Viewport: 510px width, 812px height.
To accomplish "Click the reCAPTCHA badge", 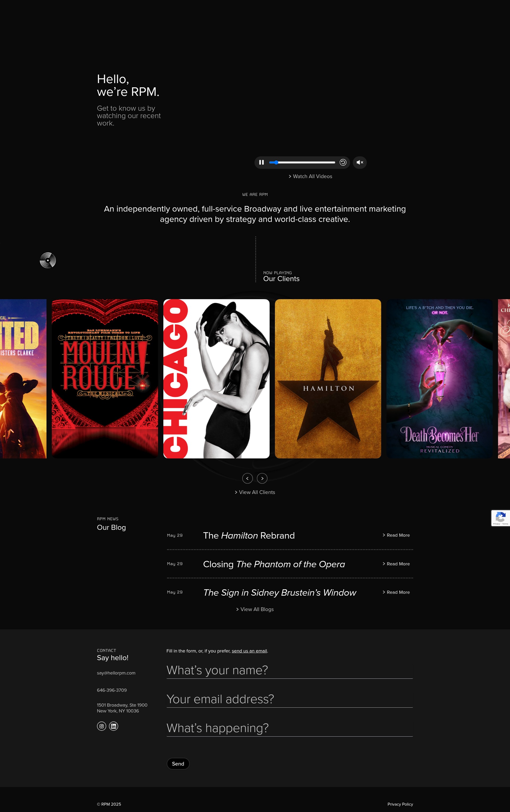I will pos(500,518).
